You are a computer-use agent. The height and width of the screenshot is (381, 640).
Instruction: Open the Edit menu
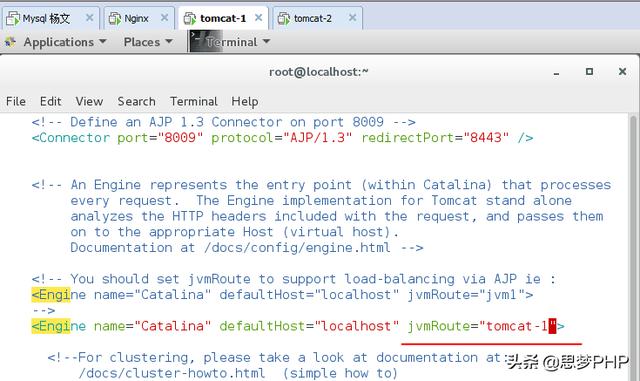(51, 101)
